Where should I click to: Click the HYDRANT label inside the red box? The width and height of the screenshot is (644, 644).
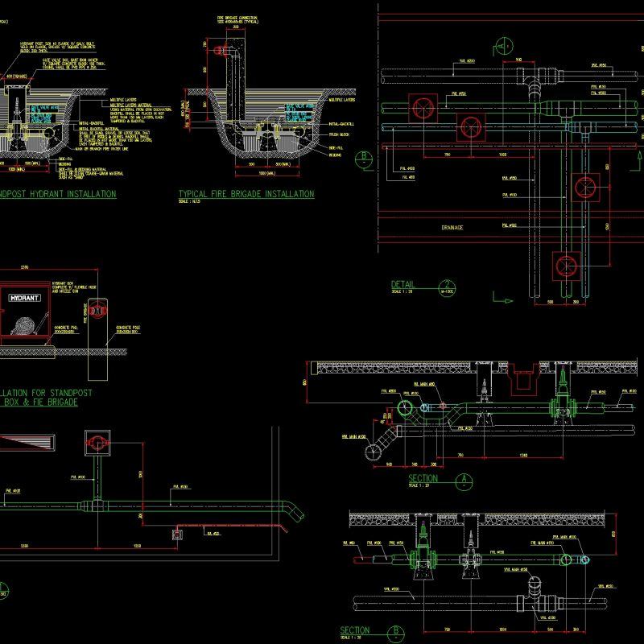[24, 298]
